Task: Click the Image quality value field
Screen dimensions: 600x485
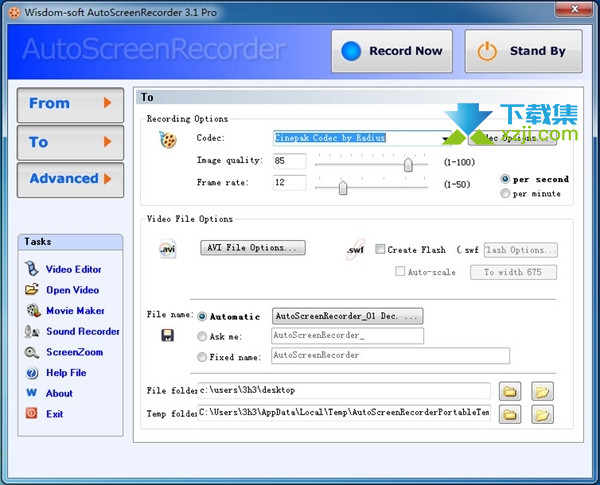Action: [289, 161]
